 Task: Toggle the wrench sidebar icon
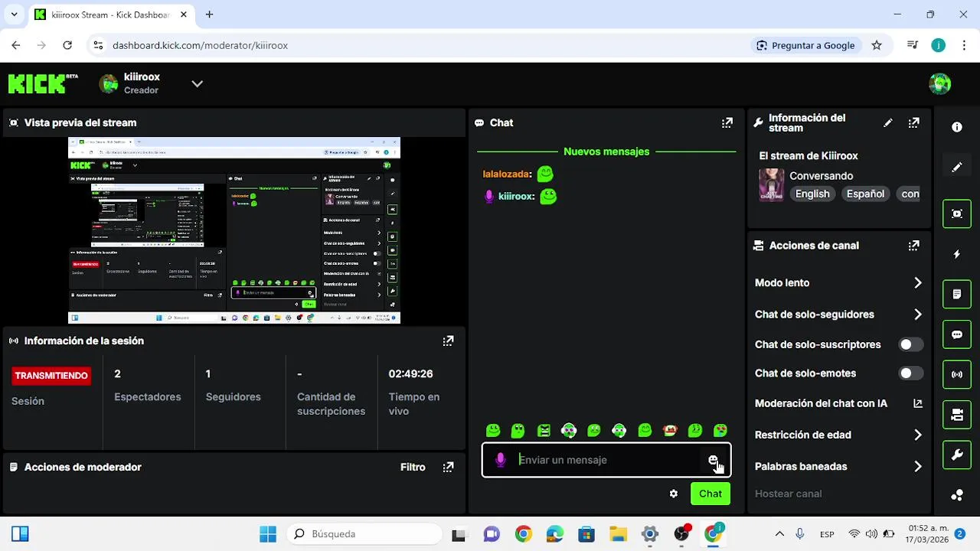pyautogui.click(x=957, y=455)
